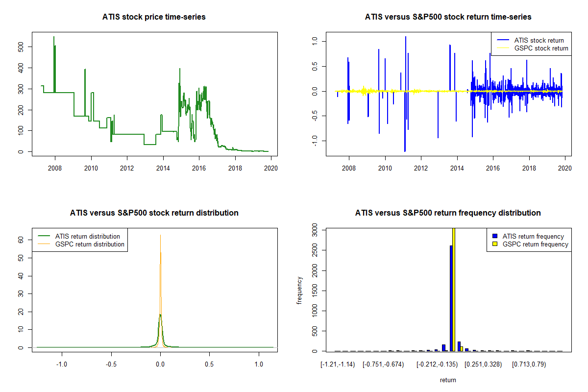This screenshot has height=392, width=588.
Task: Click the '[-0.751,-0.674)' bin label
Action: point(383,365)
